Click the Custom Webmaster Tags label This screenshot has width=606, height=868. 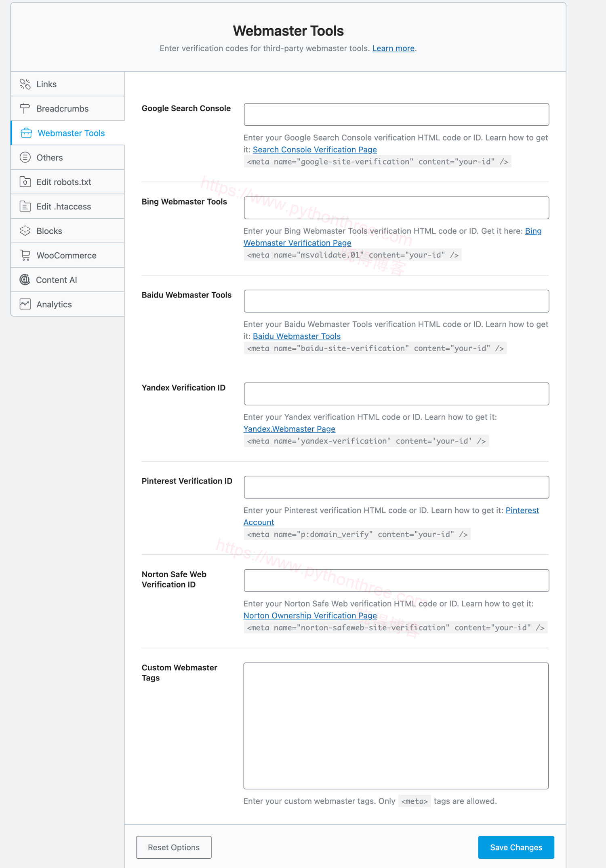pos(179,673)
